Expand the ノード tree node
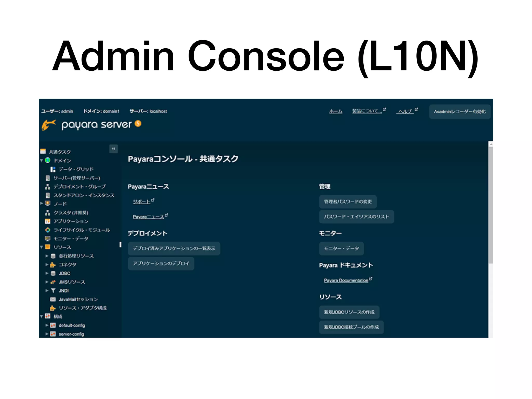The height and width of the screenshot is (399, 532). pyautogui.click(x=42, y=203)
